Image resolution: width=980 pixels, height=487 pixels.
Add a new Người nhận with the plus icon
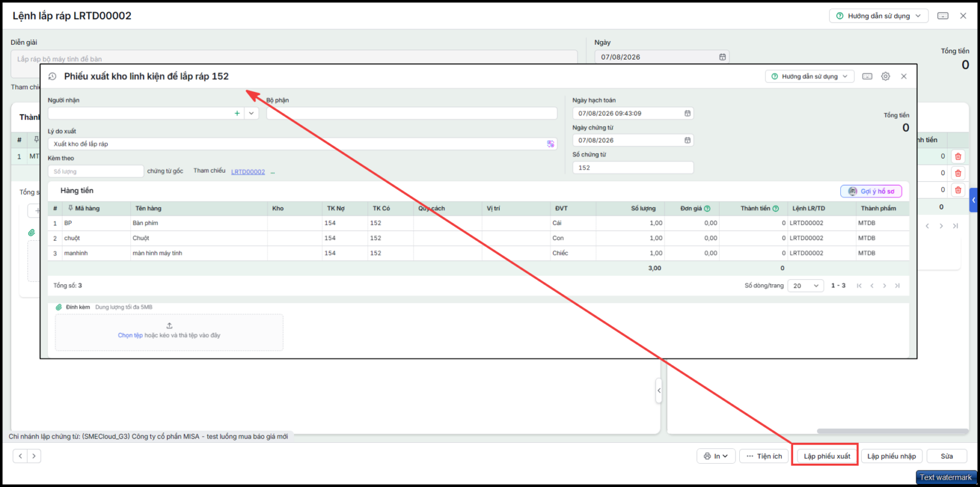[x=237, y=113]
